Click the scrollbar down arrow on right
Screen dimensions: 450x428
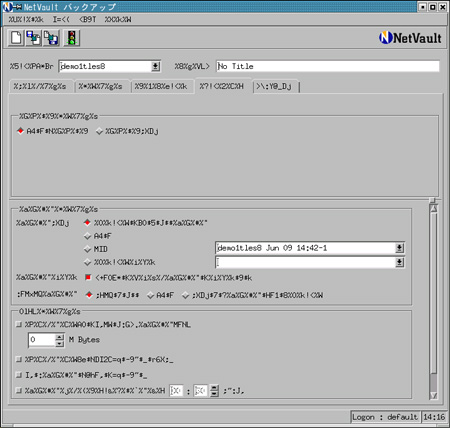pyautogui.click(x=433, y=395)
